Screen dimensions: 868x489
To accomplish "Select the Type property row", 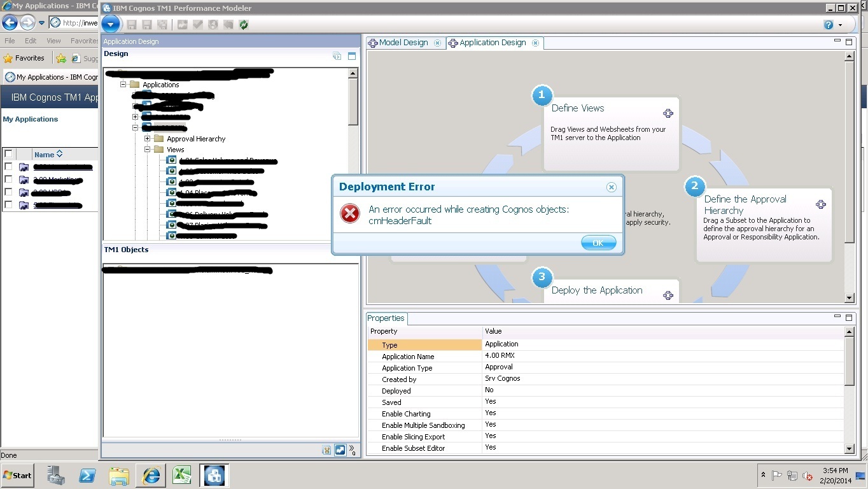I will (606, 344).
